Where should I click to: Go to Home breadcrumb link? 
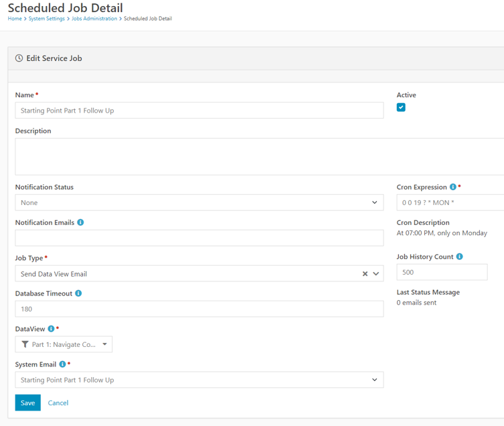click(15, 19)
